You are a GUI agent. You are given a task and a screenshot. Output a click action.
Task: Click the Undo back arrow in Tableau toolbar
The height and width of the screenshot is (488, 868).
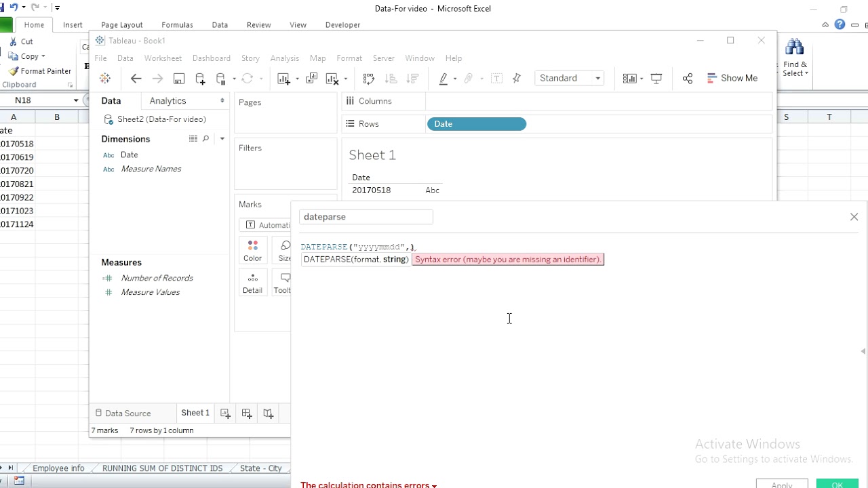136,79
